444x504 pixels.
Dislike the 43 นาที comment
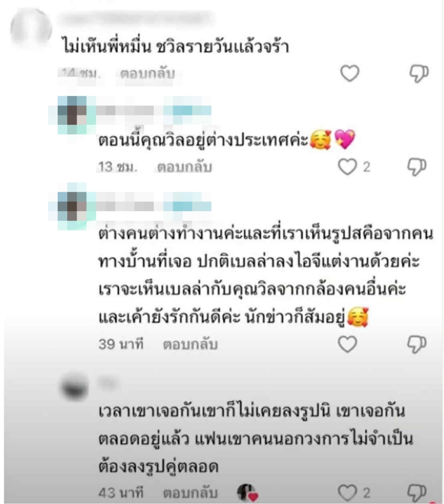pos(417,493)
